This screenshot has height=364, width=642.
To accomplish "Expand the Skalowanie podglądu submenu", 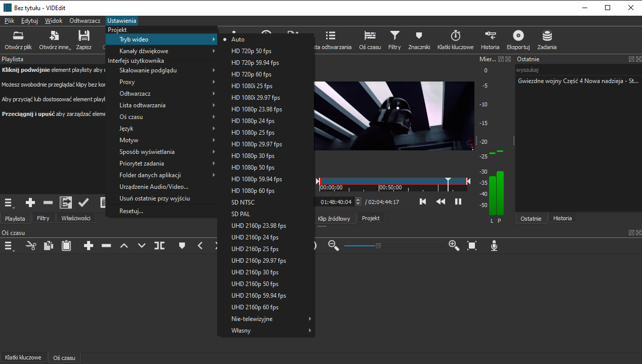I will [161, 70].
